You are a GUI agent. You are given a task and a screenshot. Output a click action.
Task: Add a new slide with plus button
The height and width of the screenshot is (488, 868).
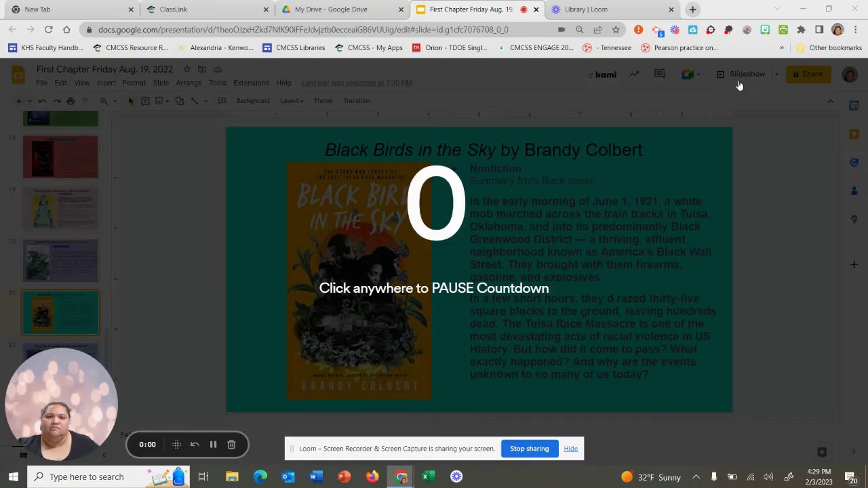coord(18,101)
